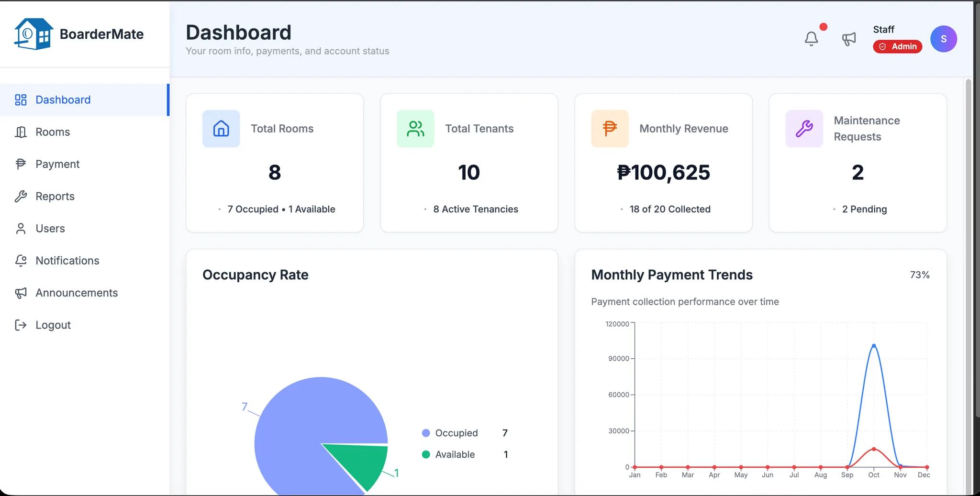Image resolution: width=980 pixels, height=496 pixels.
Task: Click the red October data point on chart
Action: point(874,449)
